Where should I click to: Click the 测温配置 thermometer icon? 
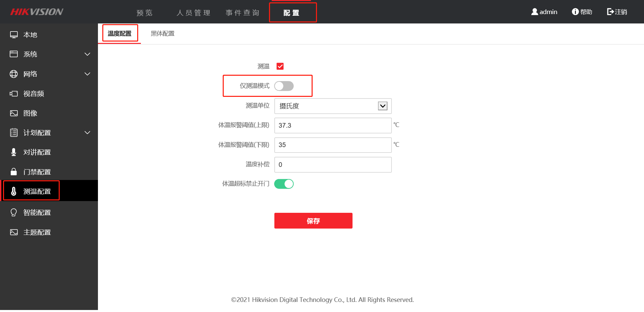[14, 191]
